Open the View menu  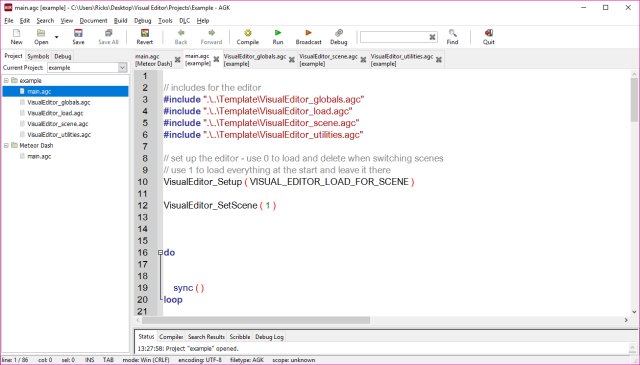(x=67, y=20)
